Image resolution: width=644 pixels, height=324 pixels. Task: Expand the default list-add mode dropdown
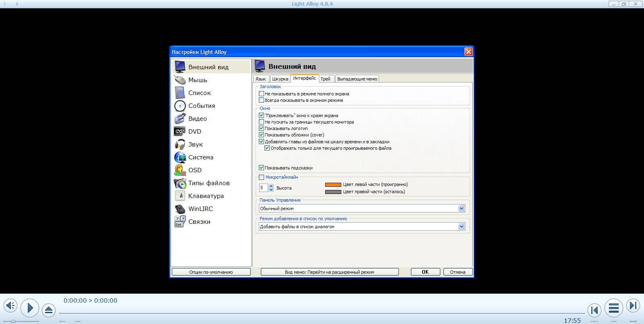pos(461,227)
